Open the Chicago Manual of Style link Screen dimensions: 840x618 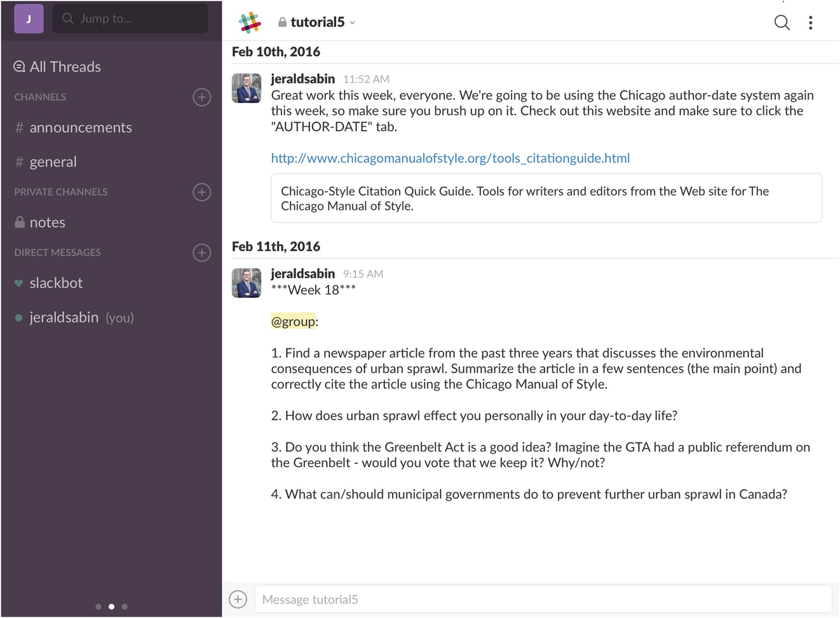click(x=450, y=158)
